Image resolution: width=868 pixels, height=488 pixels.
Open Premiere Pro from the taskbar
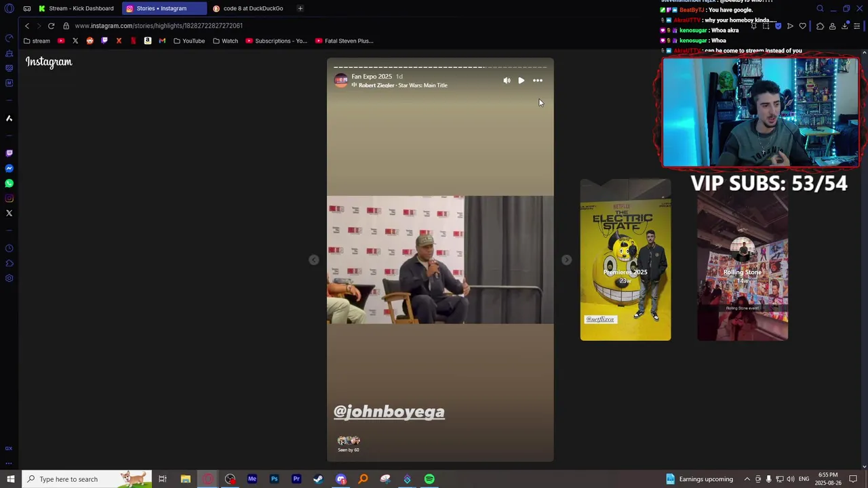click(296, 479)
